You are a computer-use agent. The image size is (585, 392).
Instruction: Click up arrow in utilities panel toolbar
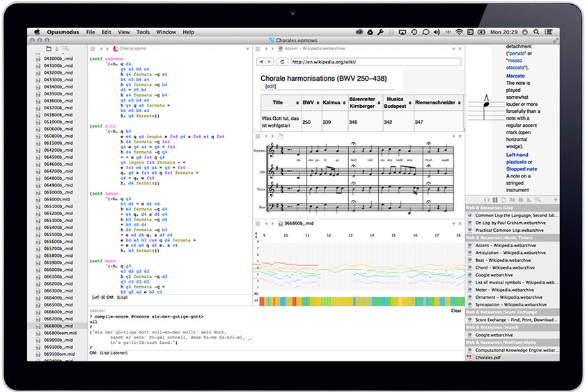point(556,200)
